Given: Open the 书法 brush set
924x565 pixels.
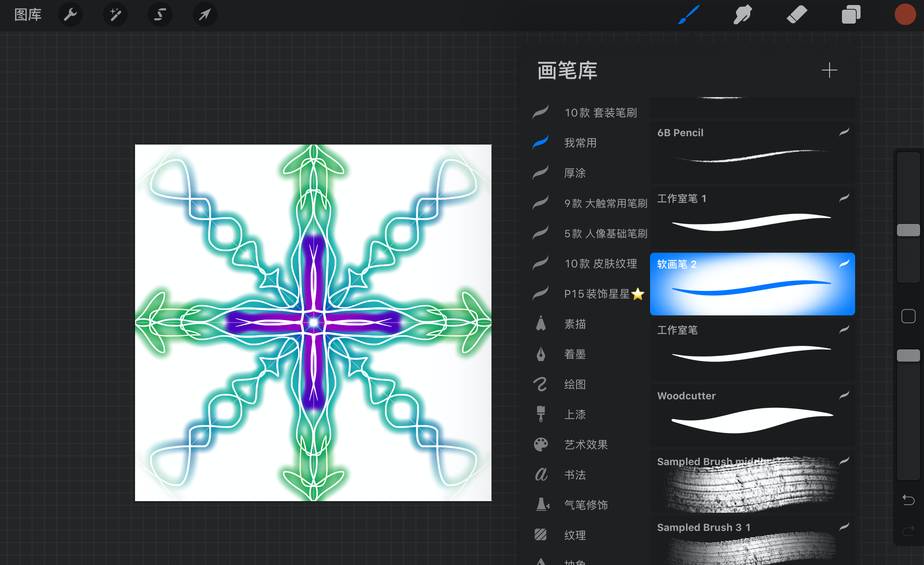Looking at the screenshot, I should pyautogui.click(x=575, y=475).
